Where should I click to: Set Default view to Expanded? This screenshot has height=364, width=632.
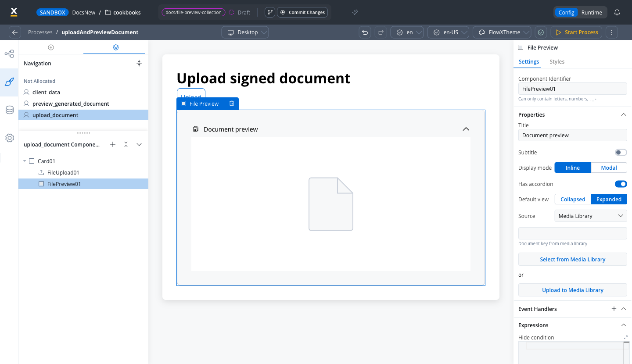coord(609,199)
